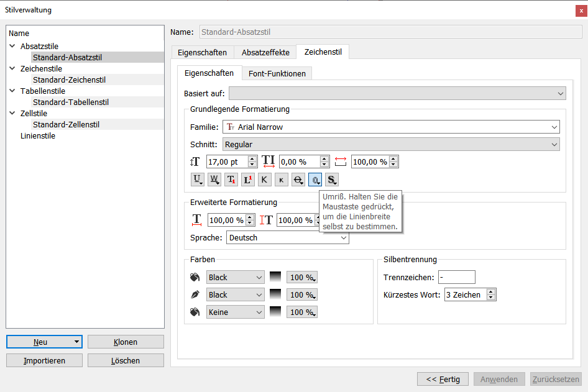Enable underline words only effect
588x392 pixels.
214,180
